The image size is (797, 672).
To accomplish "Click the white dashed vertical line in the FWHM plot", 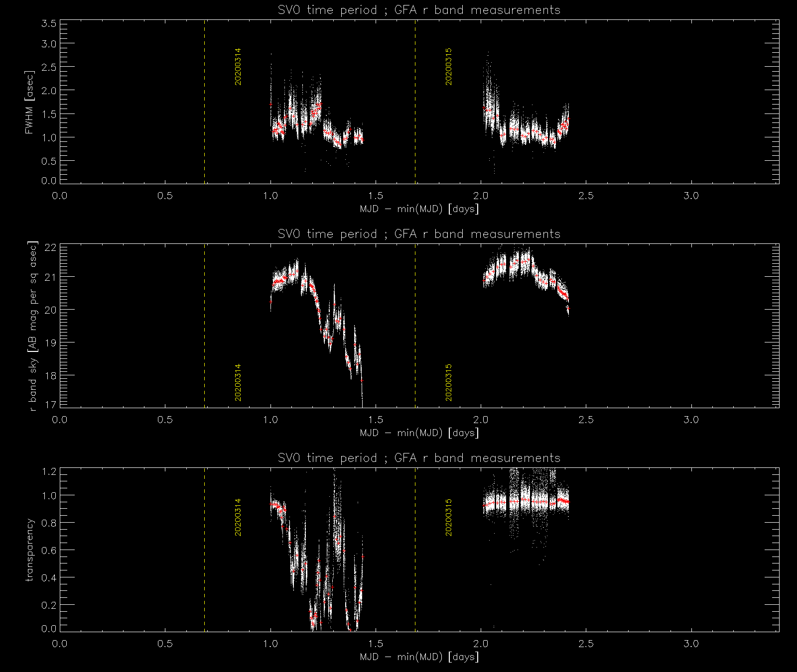I will (x=415, y=102).
